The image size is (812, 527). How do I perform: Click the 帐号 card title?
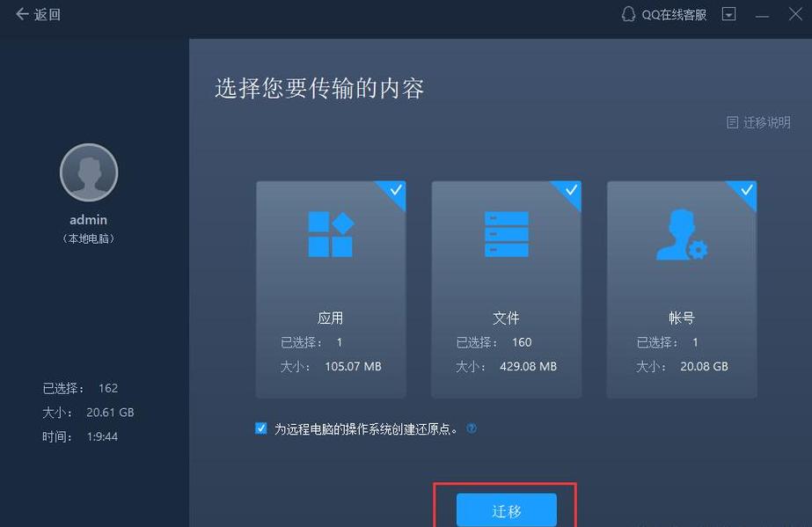pos(682,318)
